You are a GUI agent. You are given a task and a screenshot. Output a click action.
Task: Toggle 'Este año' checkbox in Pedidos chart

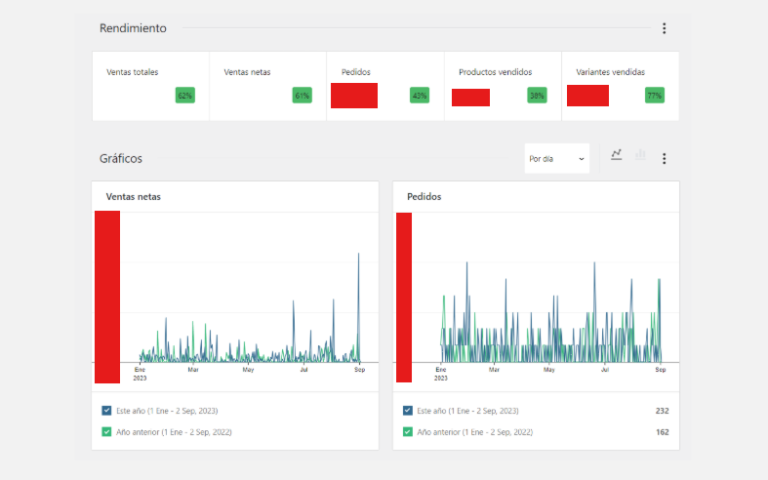point(408,411)
